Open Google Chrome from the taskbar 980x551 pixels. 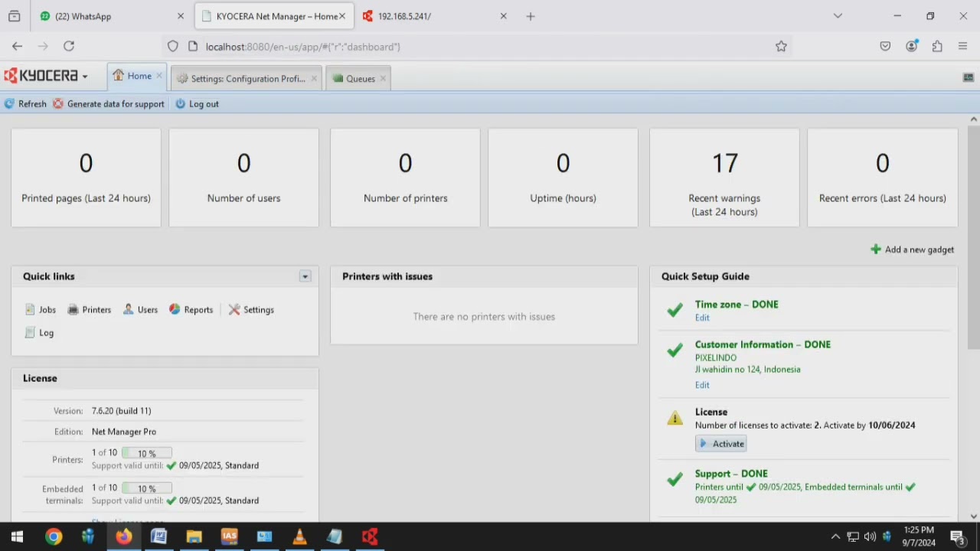[53, 536]
